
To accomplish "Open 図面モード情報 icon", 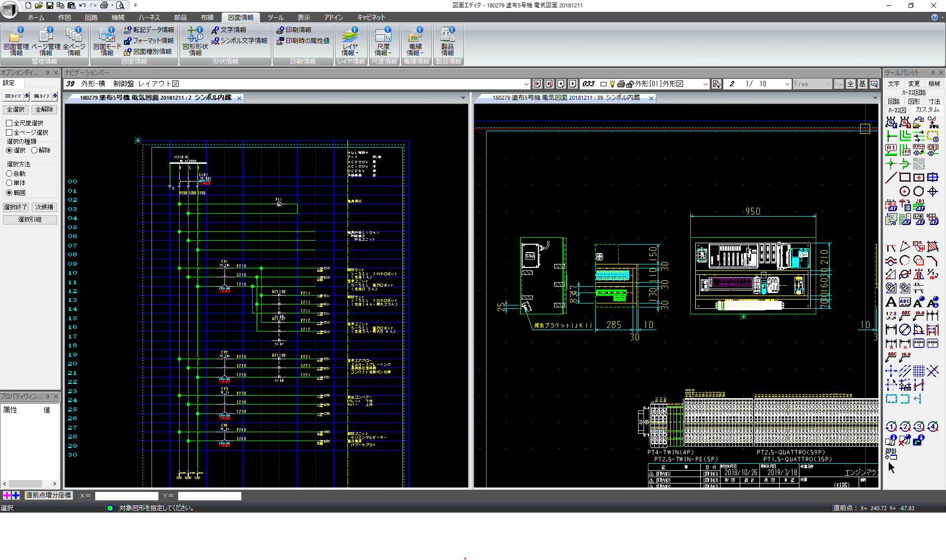I will pyautogui.click(x=107, y=41).
